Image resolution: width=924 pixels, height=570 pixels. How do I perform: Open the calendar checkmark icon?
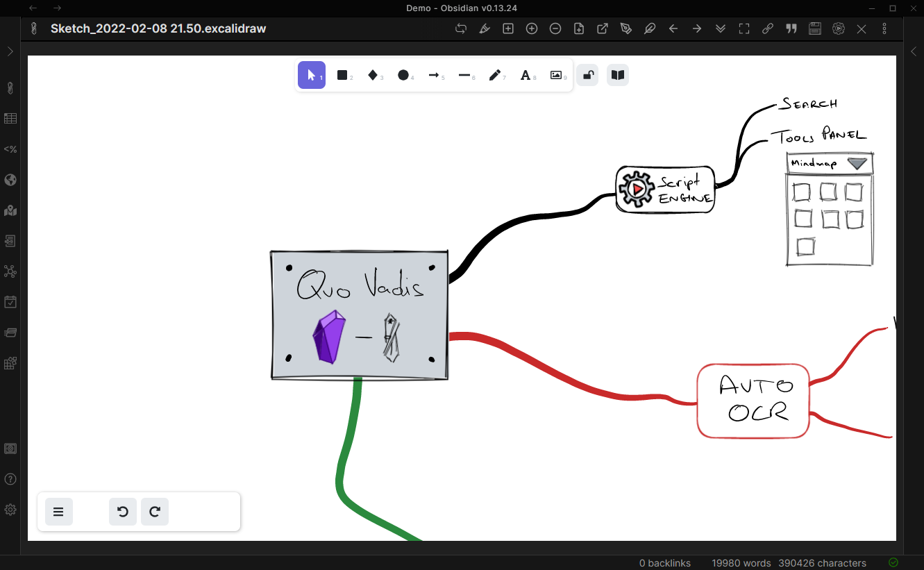(x=10, y=302)
